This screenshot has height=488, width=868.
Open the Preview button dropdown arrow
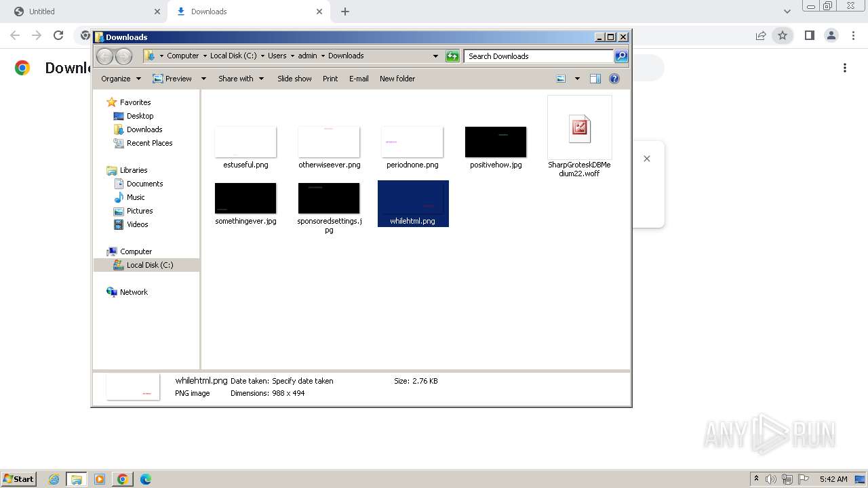pos(203,79)
